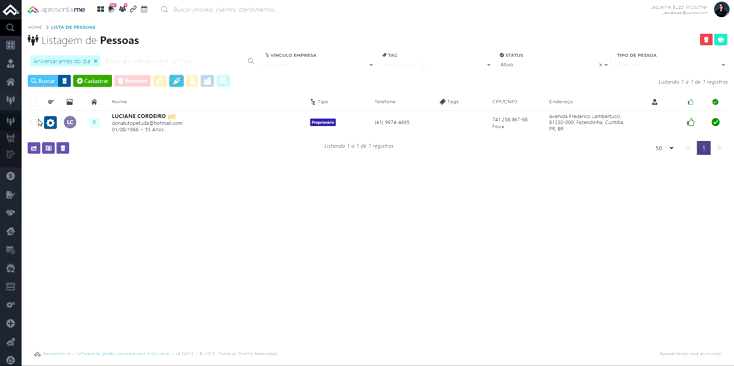Click the sidebar gears settings icon
The height and width of the screenshot is (366, 734).
[x=10, y=305]
